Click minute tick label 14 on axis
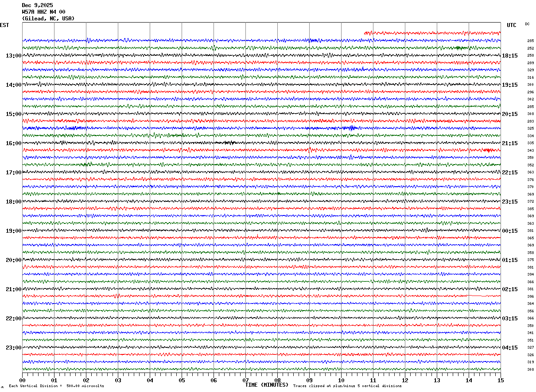The height and width of the screenshot is (392, 536). [x=469, y=380]
